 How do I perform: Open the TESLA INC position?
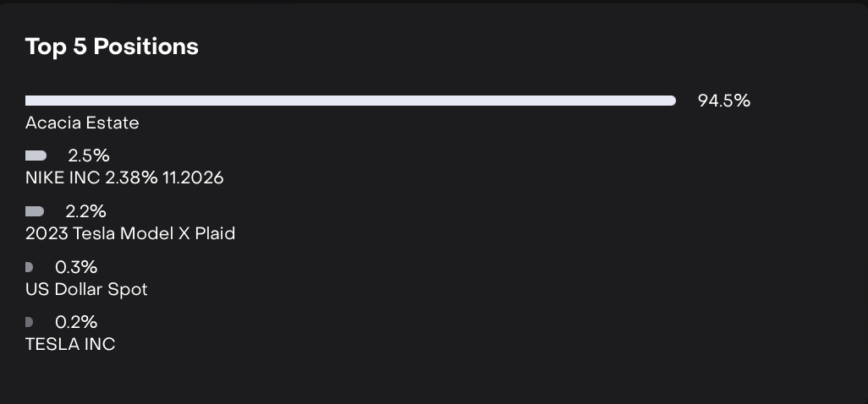(x=70, y=344)
